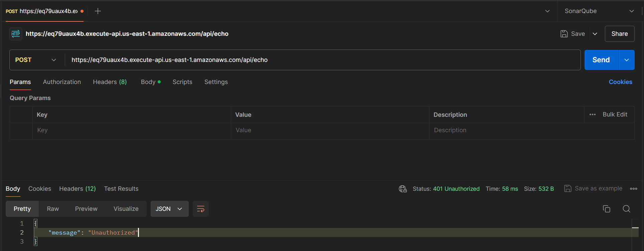Open the response more options ellipsis
644x251 pixels.
pos(634,189)
